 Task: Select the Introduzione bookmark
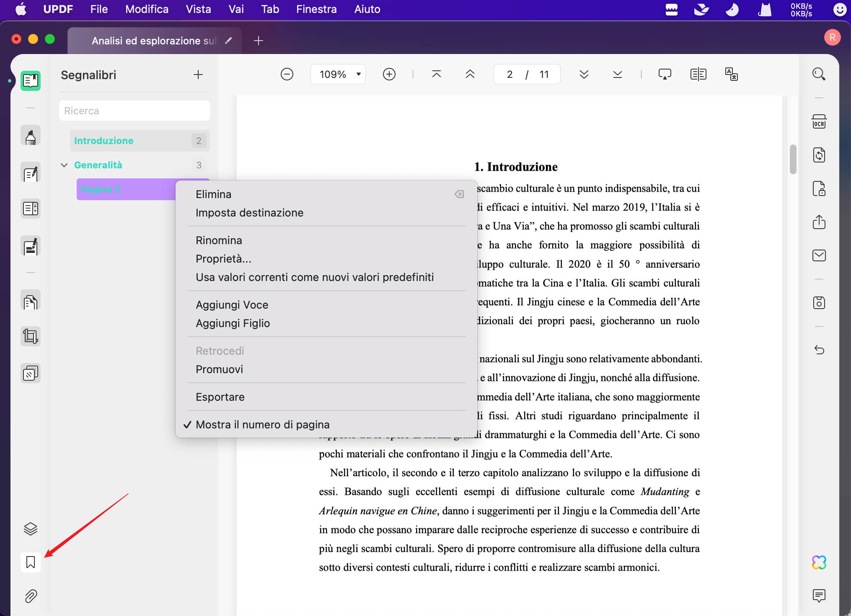pos(140,141)
